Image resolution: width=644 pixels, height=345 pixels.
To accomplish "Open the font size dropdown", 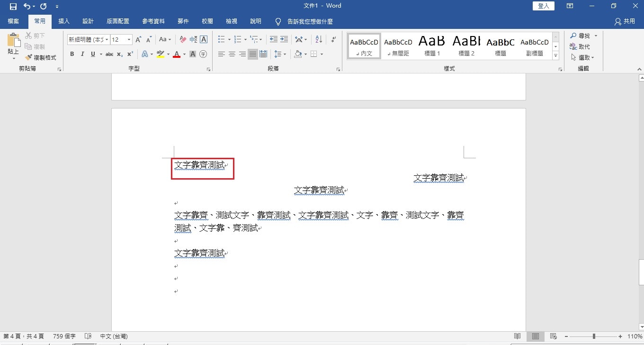I will tap(129, 40).
